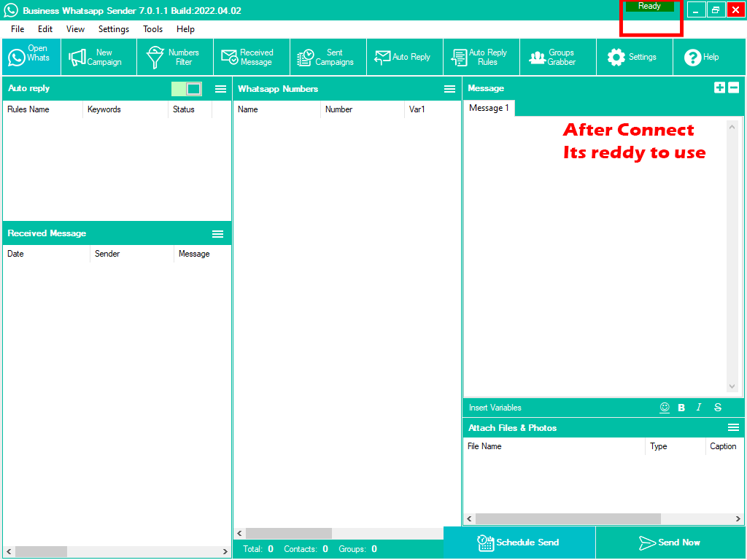
Task: Select the Message 1 tab
Action: click(489, 108)
